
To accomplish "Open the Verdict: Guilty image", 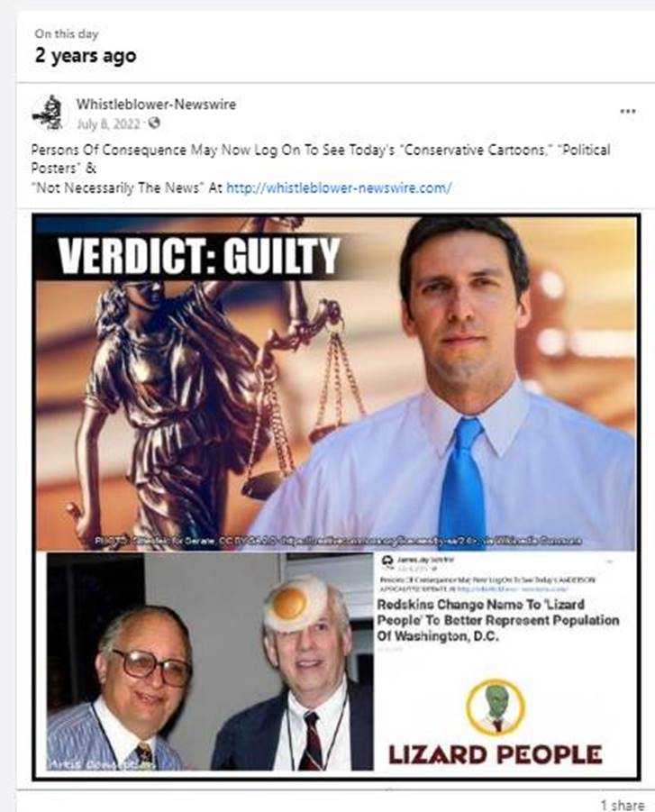I will pos(335,383).
